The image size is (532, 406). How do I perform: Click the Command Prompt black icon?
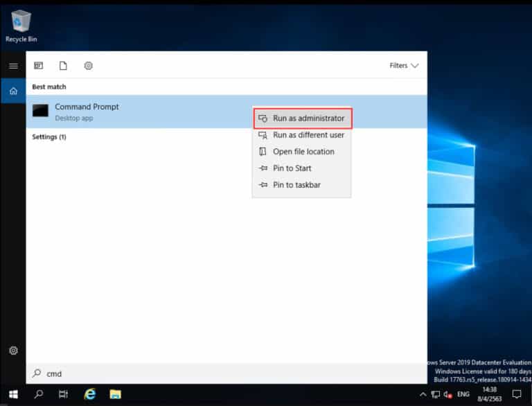[40, 111]
